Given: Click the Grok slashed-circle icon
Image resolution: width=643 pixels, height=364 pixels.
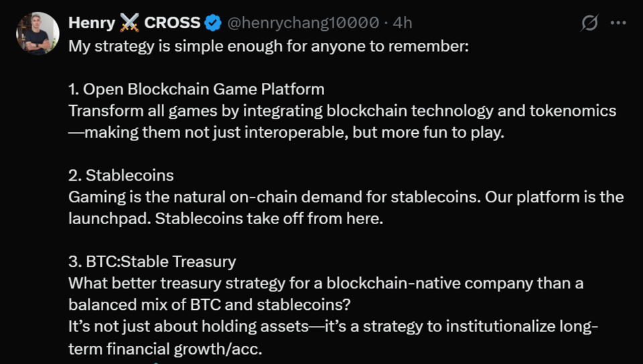Looking at the screenshot, I should point(589,23).
